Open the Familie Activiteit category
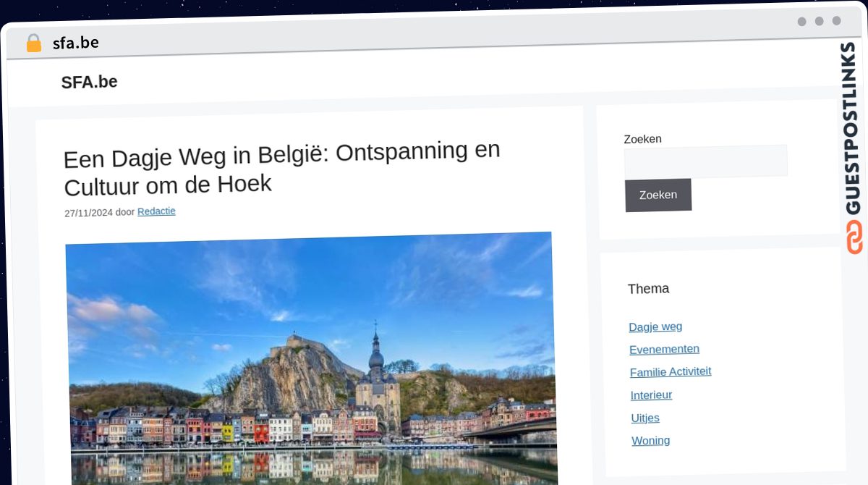The width and height of the screenshot is (868, 485). pyautogui.click(x=671, y=371)
